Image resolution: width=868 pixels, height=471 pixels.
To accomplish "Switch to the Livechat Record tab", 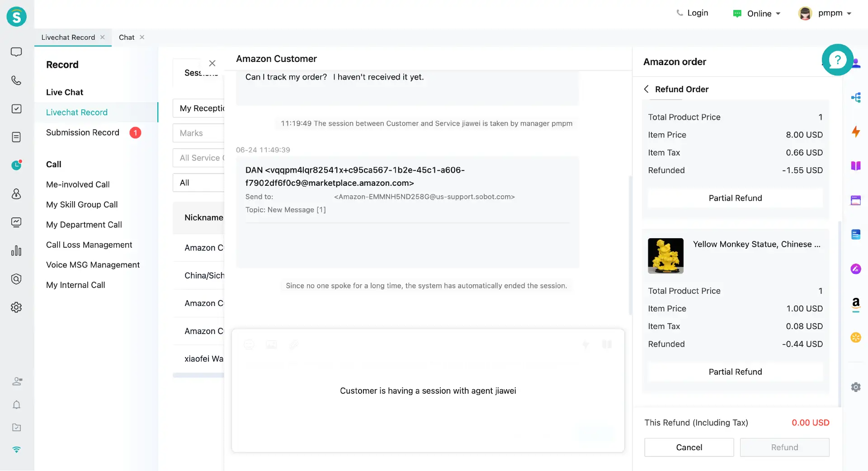I will click(68, 37).
